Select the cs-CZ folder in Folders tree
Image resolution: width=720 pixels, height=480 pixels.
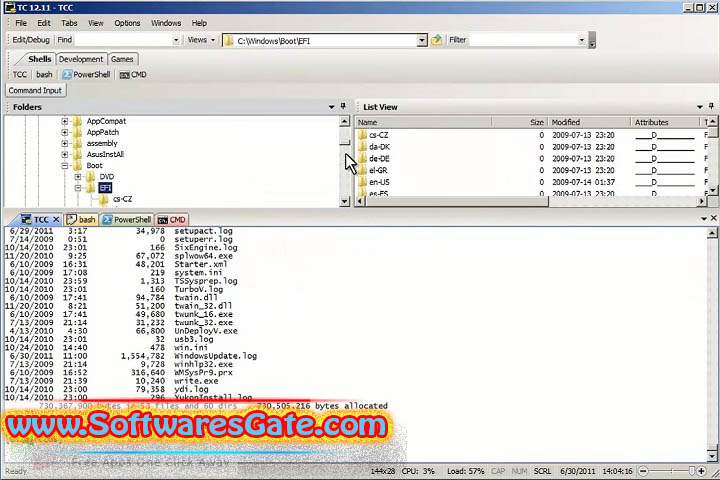coord(122,199)
